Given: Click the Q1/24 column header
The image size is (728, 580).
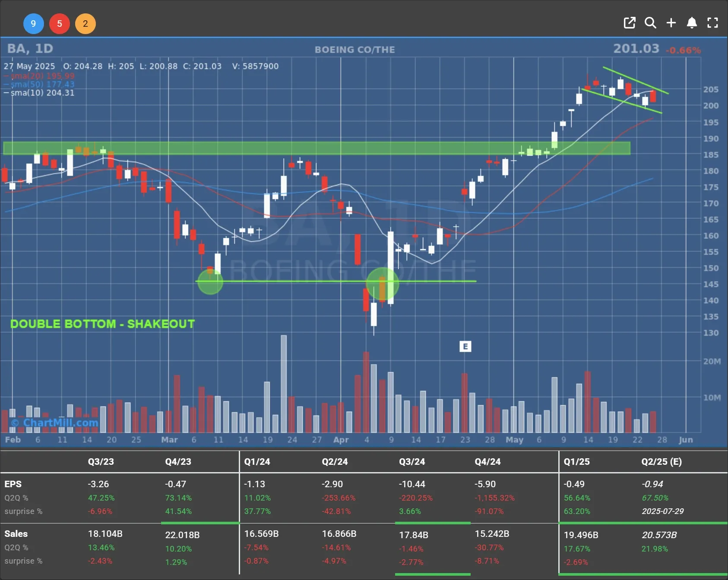Looking at the screenshot, I should point(257,462).
